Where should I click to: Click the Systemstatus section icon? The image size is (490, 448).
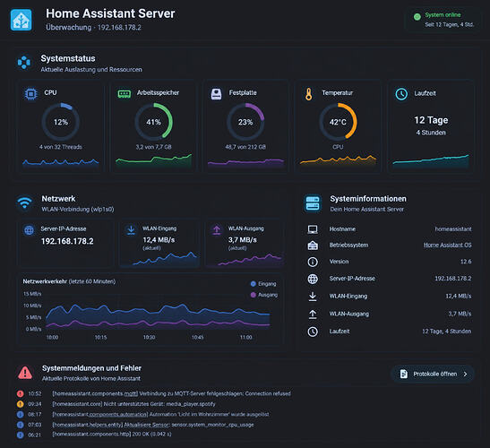pyautogui.click(x=24, y=63)
